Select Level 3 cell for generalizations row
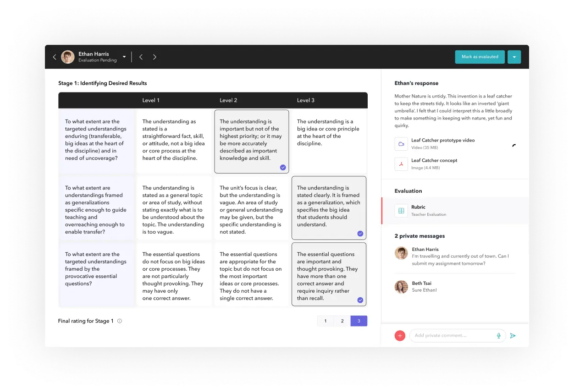Image resolution: width=574 pixels, height=392 pixels. click(329, 207)
